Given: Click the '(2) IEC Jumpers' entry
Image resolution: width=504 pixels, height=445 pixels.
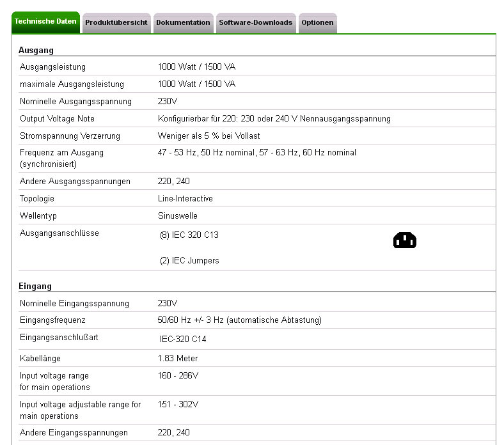Looking at the screenshot, I should coord(189,261).
